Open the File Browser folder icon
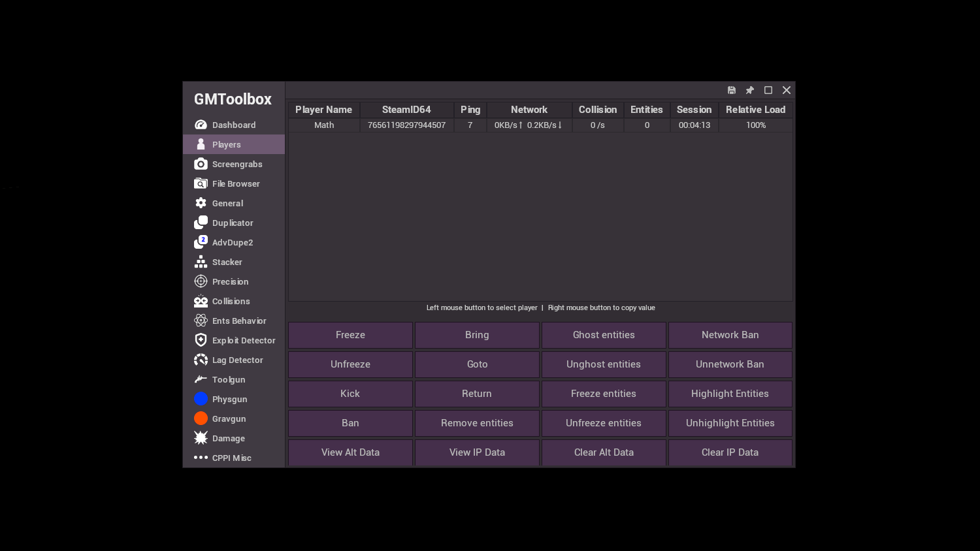This screenshot has width=980, height=551. coord(201,183)
